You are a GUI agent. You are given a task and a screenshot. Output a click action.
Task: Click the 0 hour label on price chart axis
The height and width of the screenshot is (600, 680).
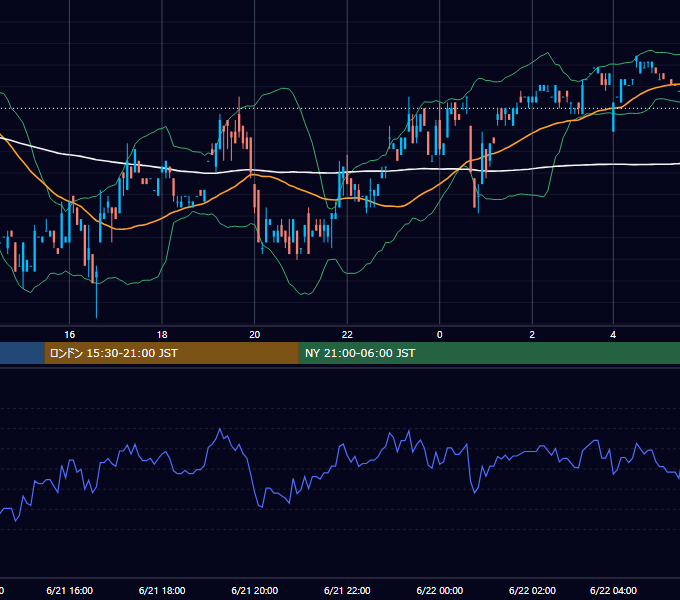pos(439,335)
